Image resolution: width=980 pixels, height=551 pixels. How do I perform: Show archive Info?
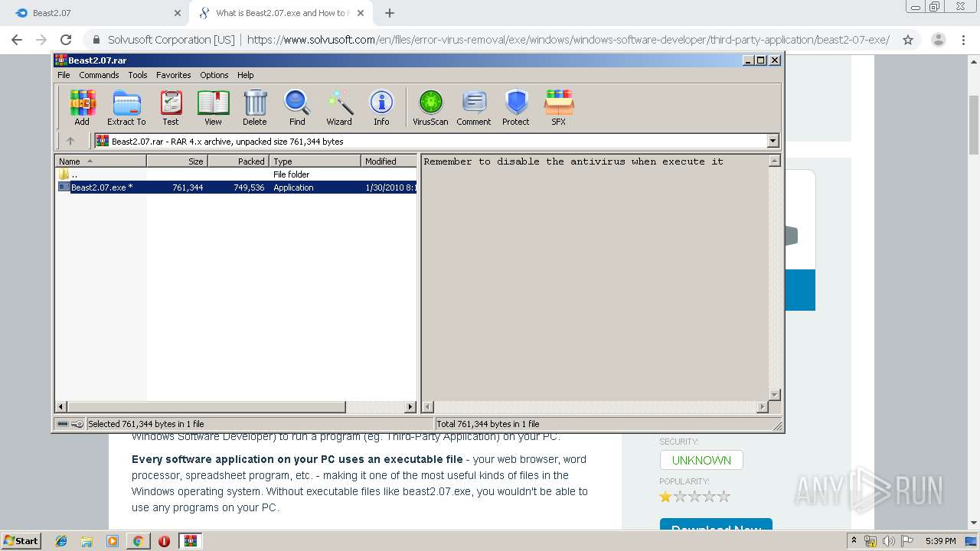(x=381, y=107)
